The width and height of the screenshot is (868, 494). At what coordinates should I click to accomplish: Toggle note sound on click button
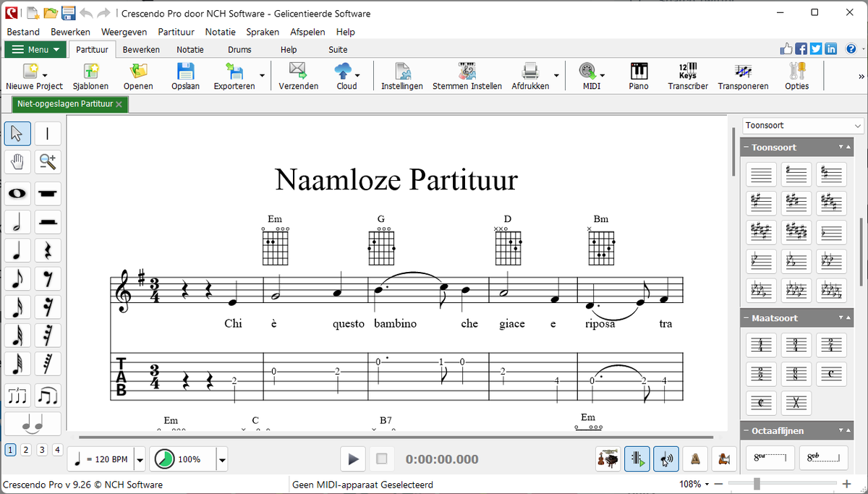tap(666, 459)
